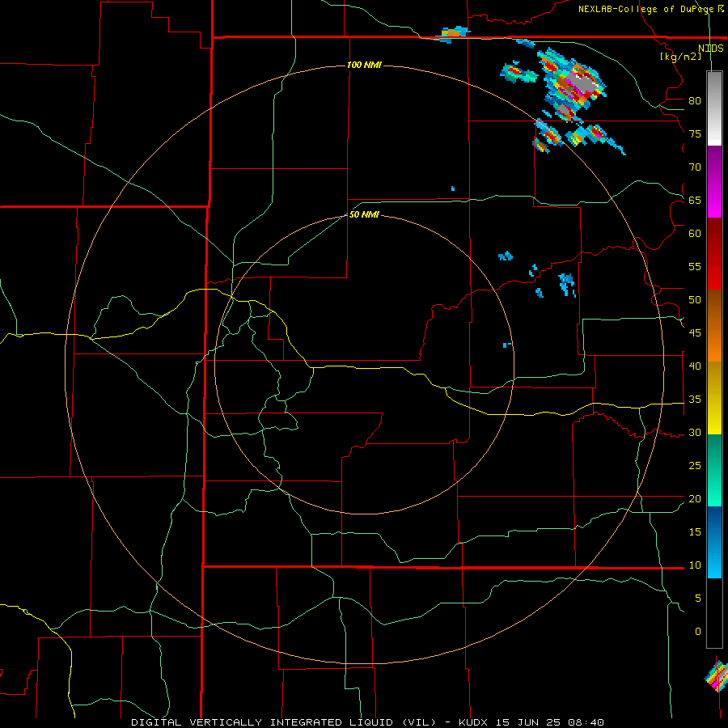Click the large gray-core storm cell
Image resolution: width=728 pixels, height=728 pixels.
coord(572,84)
